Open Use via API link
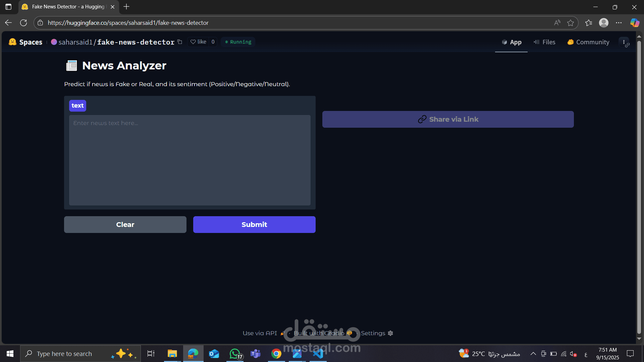644x362 pixels. (260, 333)
